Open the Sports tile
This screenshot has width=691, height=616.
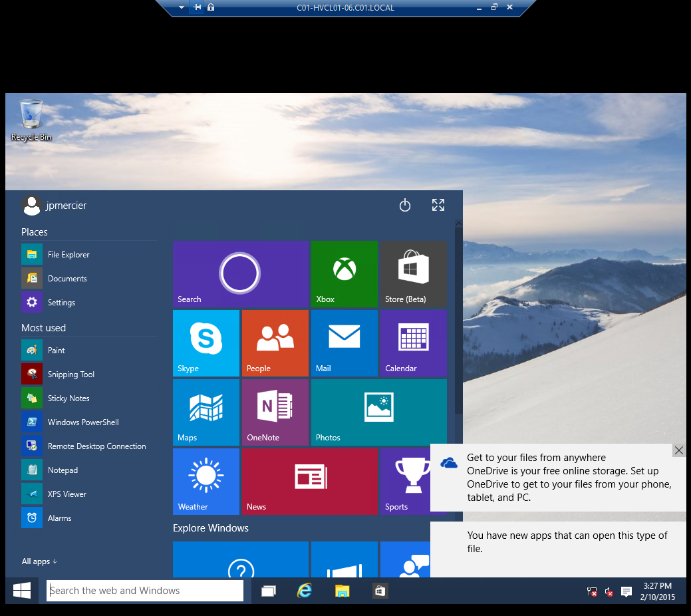click(405, 482)
